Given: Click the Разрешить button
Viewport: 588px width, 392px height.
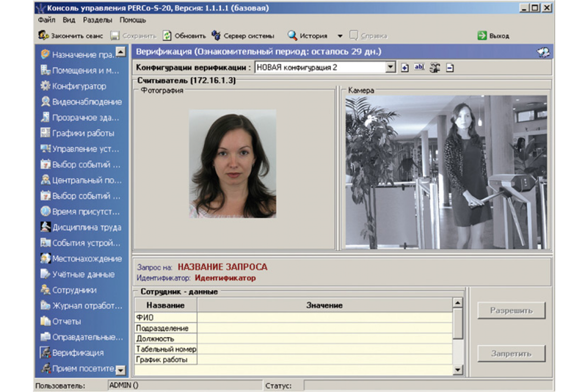Looking at the screenshot, I should (511, 310).
